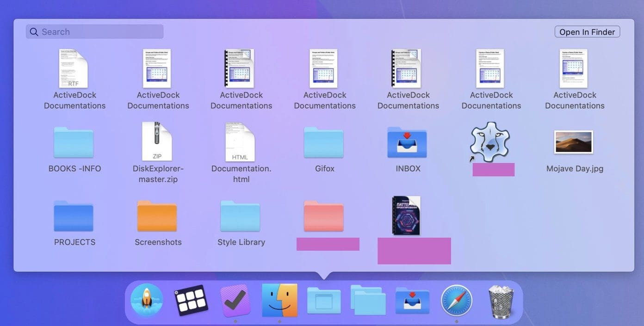Click the Open In Finder button
Image resolution: width=644 pixels, height=326 pixels.
click(x=587, y=31)
